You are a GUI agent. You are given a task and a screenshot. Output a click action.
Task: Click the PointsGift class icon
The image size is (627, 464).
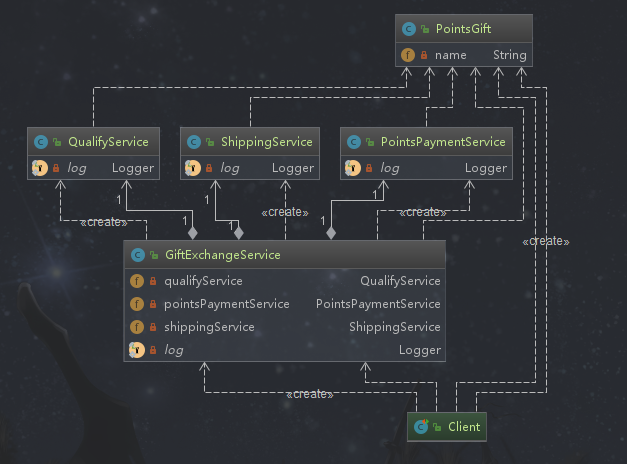407,29
